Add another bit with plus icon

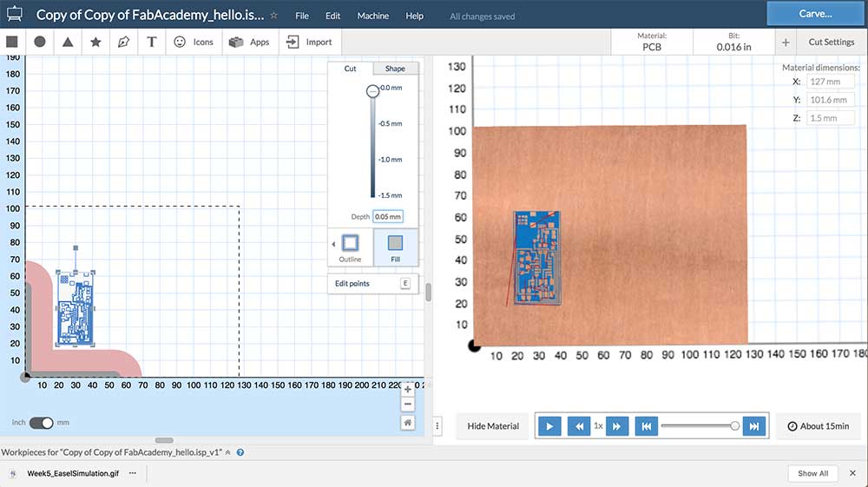(786, 42)
